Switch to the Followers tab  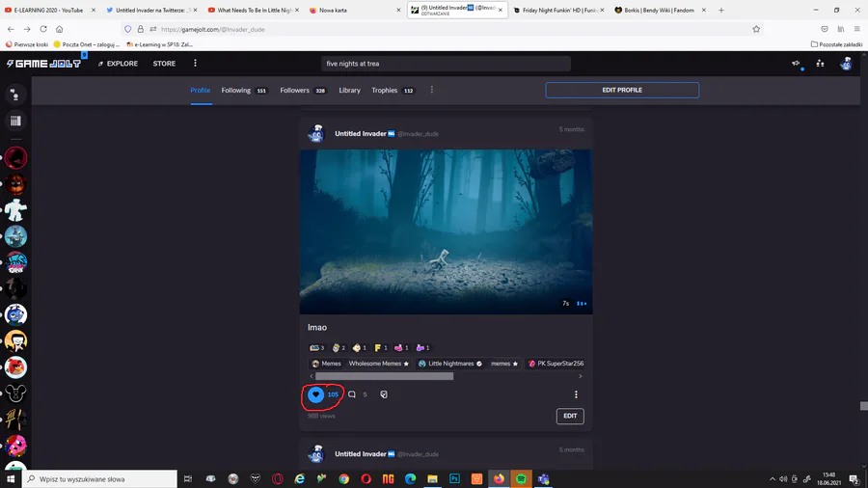(303, 91)
